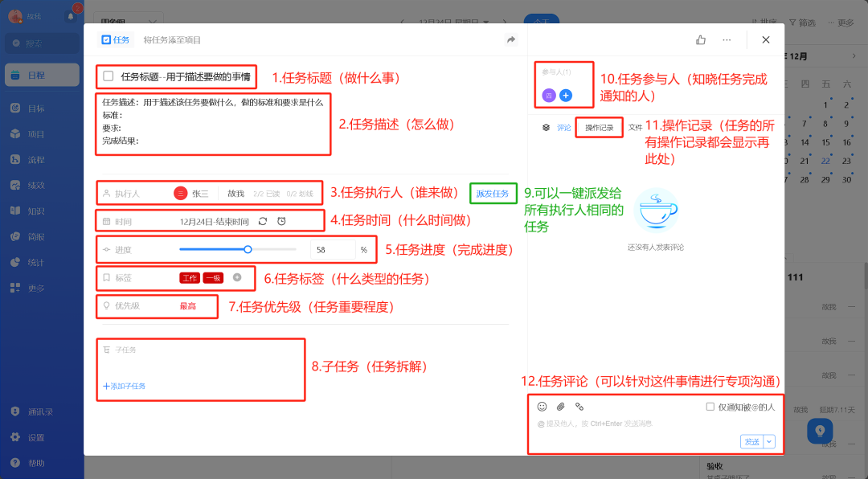Click the 派发任务 button
Image resolution: width=868 pixels, height=479 pixels.
tap(492, 193)
